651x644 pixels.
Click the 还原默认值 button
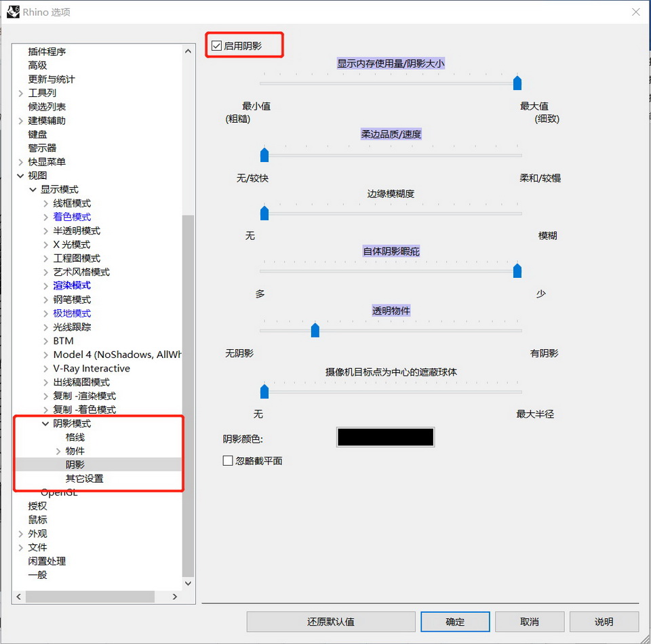(x=331, y=622)
